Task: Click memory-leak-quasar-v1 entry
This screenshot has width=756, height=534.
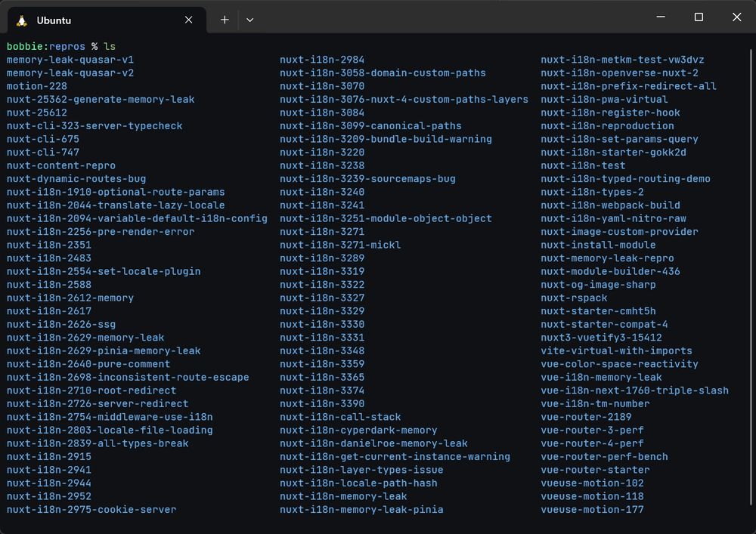Action: pyautogui.click(x=70, y=60)
